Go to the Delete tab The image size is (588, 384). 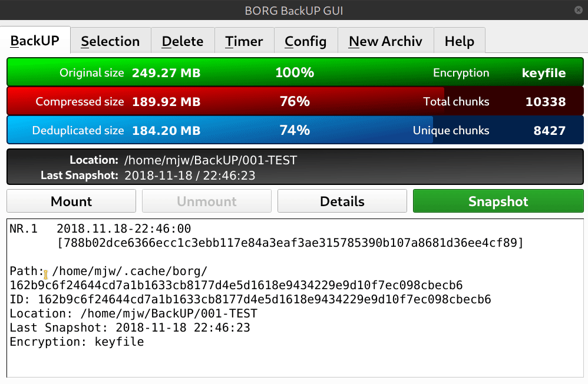(x=183, y=41)
